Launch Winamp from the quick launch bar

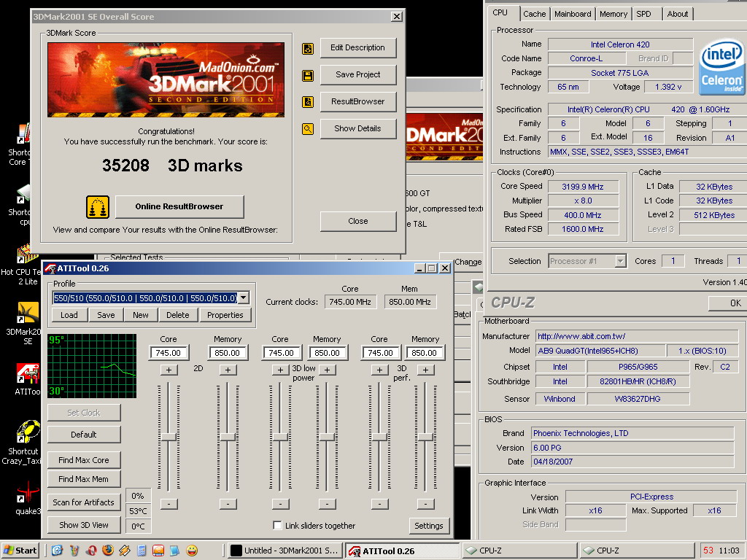tap(125, 551)
